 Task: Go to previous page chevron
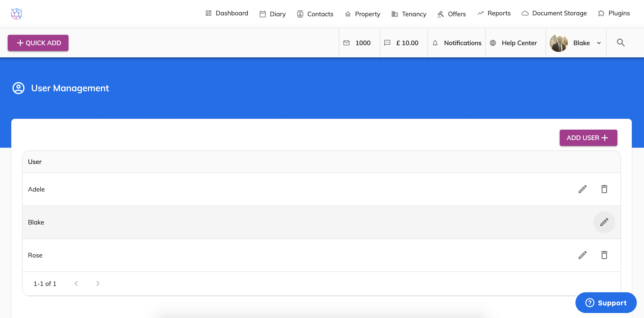(x=76, y=283)
